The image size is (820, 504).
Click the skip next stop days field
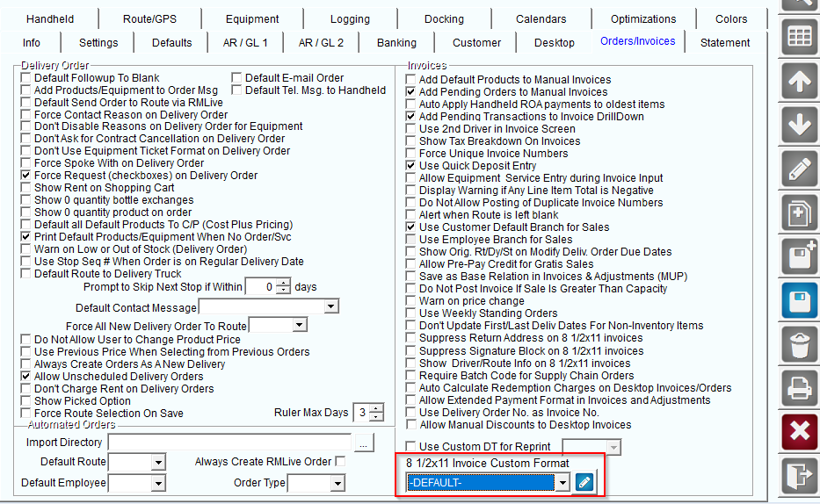click(x=262, y=287)
